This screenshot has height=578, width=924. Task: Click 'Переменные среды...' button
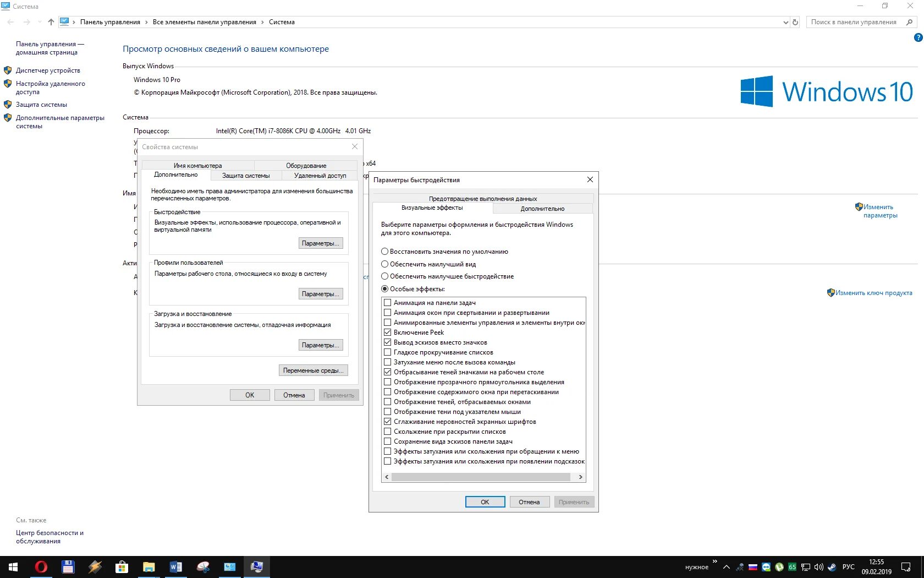point(313,370)
